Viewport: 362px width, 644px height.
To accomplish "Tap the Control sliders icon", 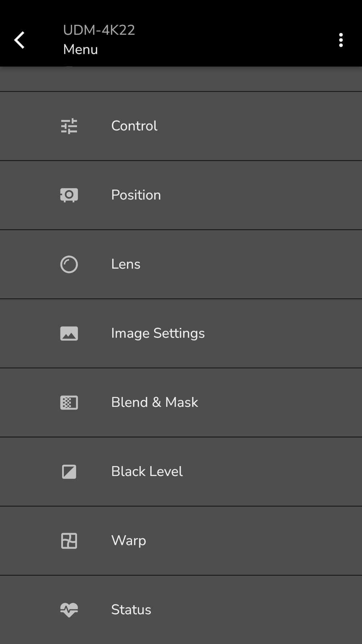I will (69, 126).
